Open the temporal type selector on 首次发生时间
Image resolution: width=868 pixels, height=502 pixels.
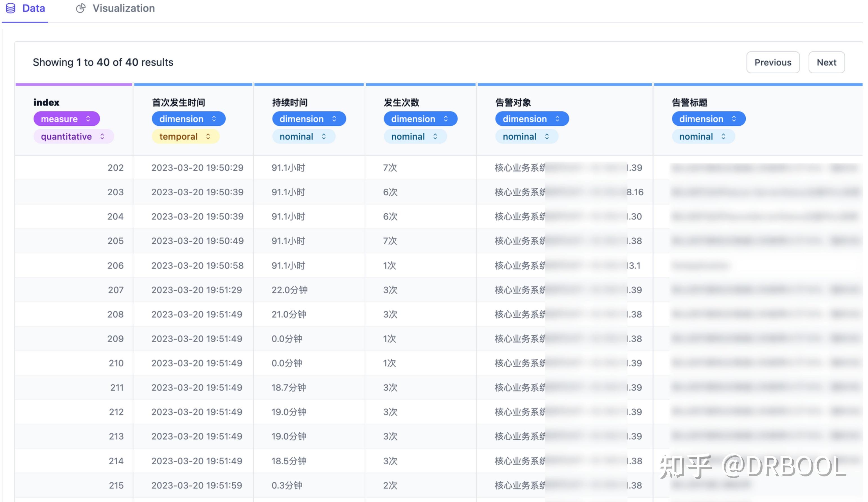[x=185, y=136]
